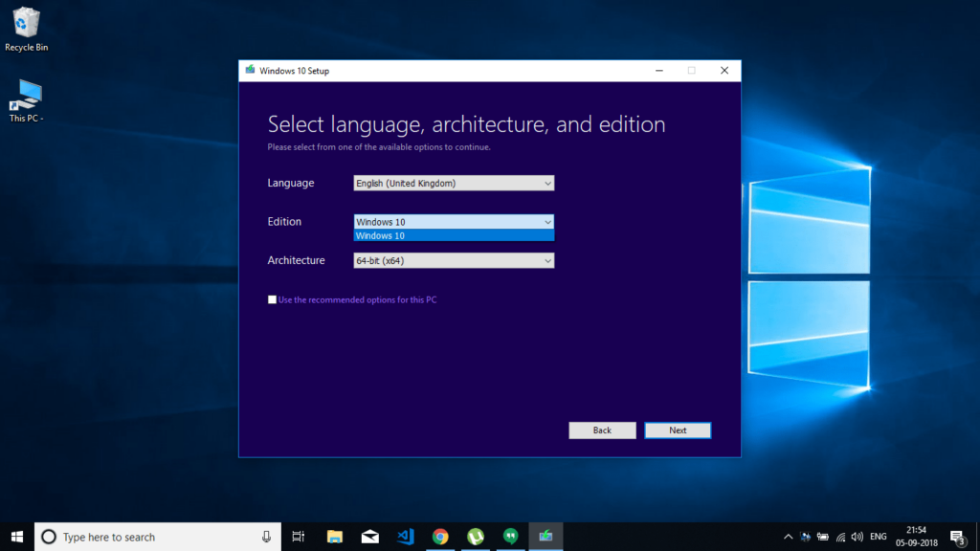Viewport: 980px width, 551px height.
Task: Switch the ENG input language indicator
Action: coord(879,537)
